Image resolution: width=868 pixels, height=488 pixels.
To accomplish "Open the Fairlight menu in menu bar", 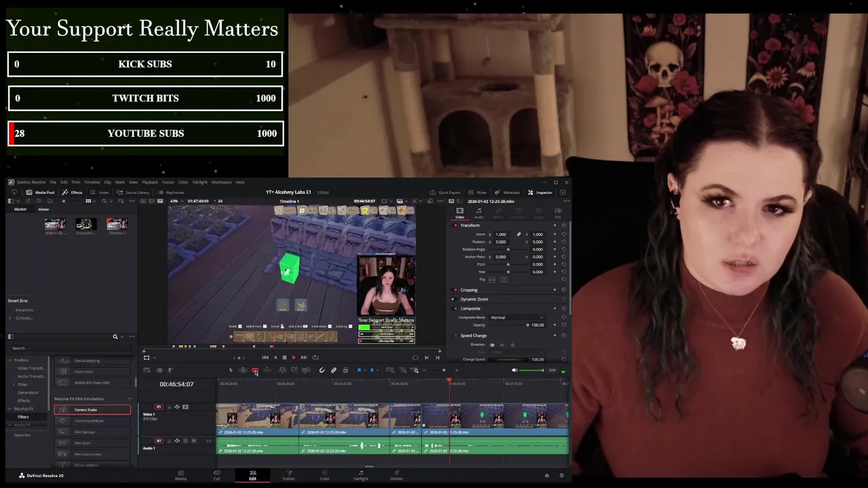I will coord(200,182).
